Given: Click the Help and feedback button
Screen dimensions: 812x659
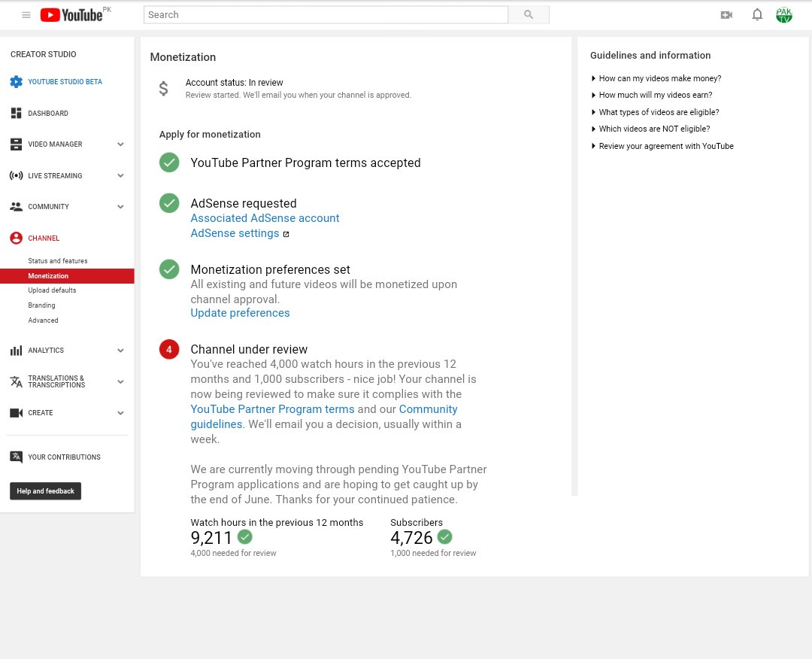Looking at the screenshot, I should click(46, 491).
